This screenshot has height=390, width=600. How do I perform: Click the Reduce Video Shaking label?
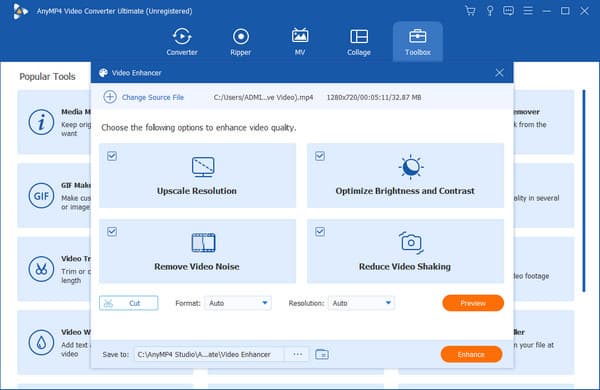point(405,266)
